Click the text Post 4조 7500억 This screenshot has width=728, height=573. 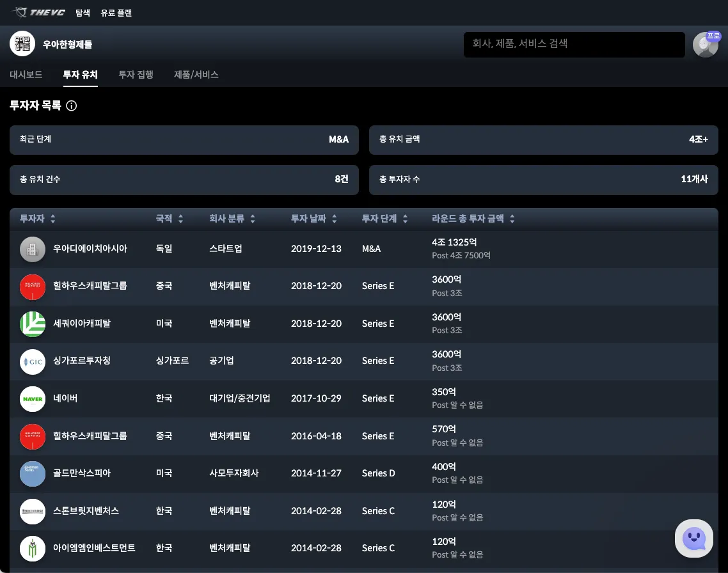click(461, 255)
